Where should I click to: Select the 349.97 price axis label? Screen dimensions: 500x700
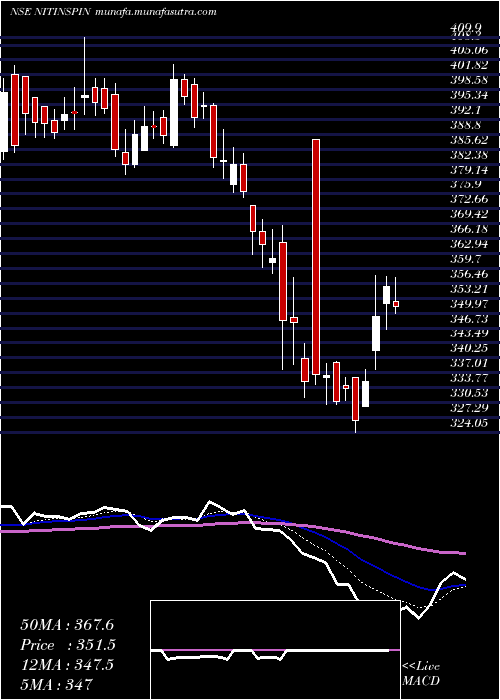tap(469, 304)
